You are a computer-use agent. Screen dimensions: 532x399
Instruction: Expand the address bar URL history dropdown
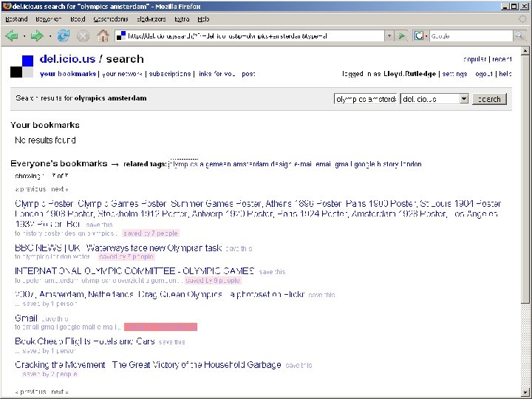(389, 35)
